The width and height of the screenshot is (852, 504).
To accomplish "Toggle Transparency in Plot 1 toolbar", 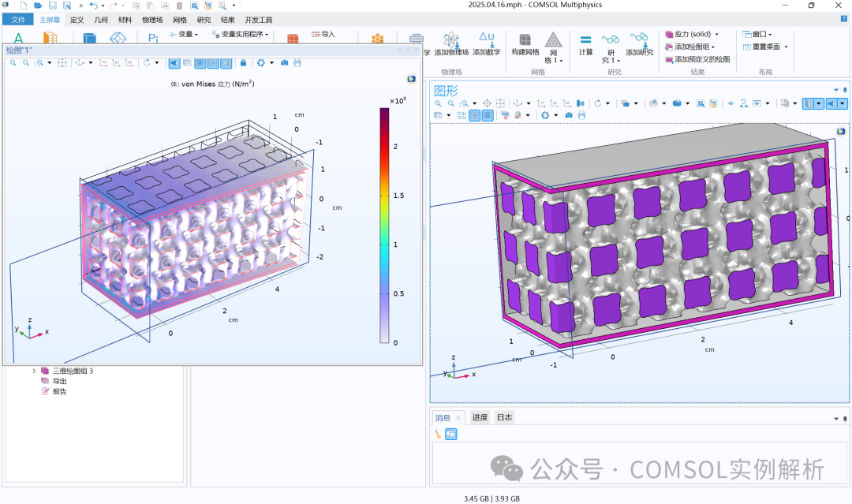I will pos(187,63).
